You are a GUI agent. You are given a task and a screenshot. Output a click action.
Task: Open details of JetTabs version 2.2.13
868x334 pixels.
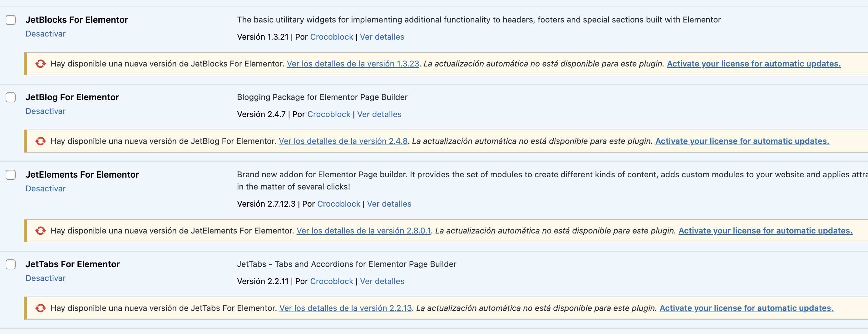[x=345, y=308]
